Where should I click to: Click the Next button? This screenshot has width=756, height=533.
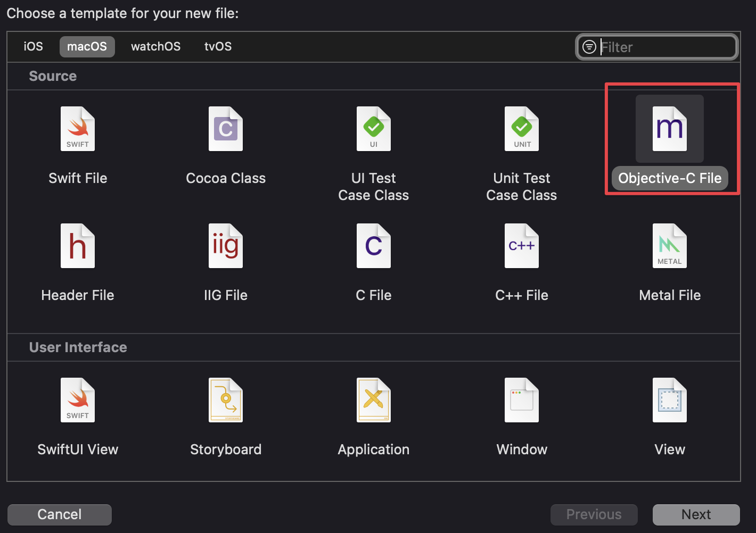pos(696,514)
